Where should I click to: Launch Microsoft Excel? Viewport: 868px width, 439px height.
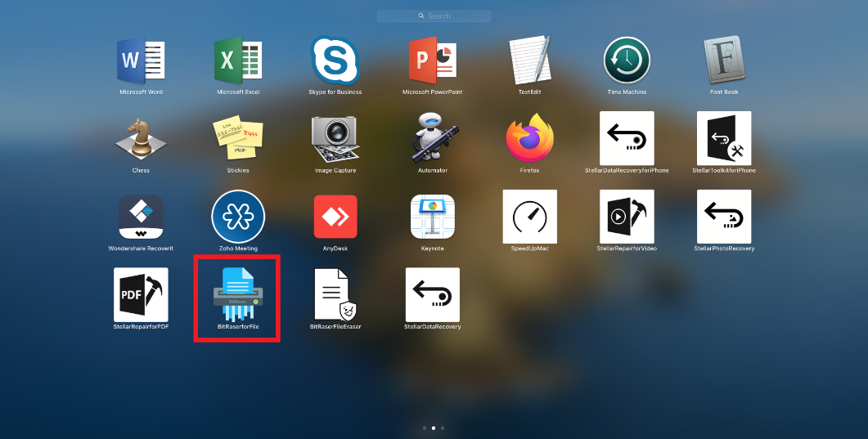pyautogui.click(x=238, y=60)
